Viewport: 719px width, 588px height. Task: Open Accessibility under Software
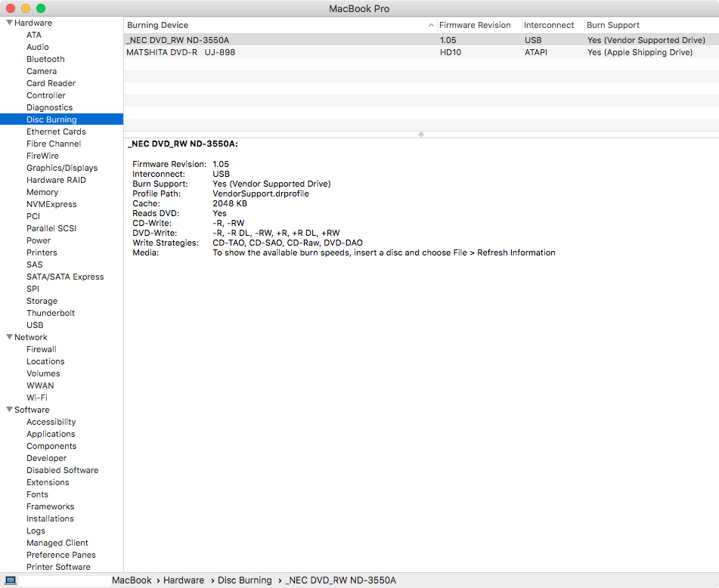click(x=51, y=422)
